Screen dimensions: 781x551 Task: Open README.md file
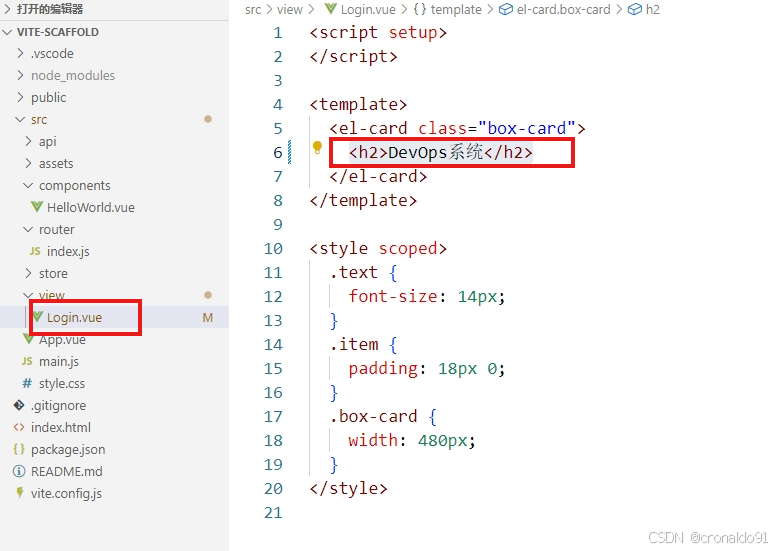(x=67, y=471)
